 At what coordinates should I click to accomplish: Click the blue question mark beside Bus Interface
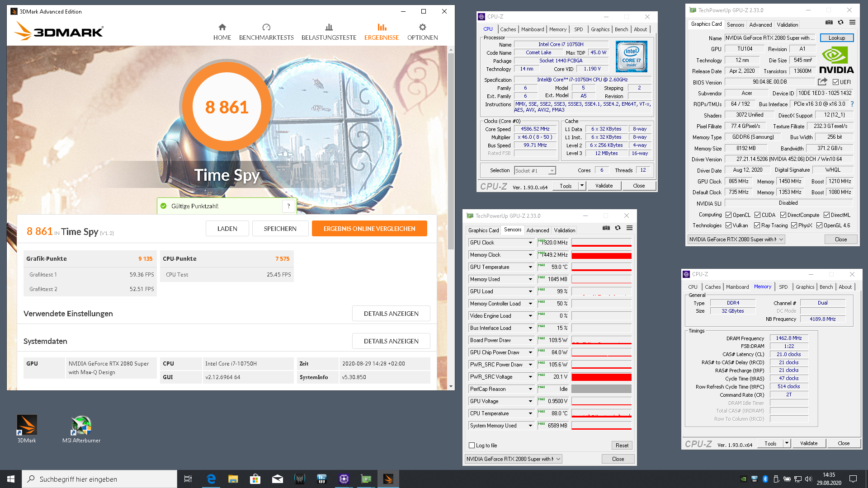tap(852, 104)
